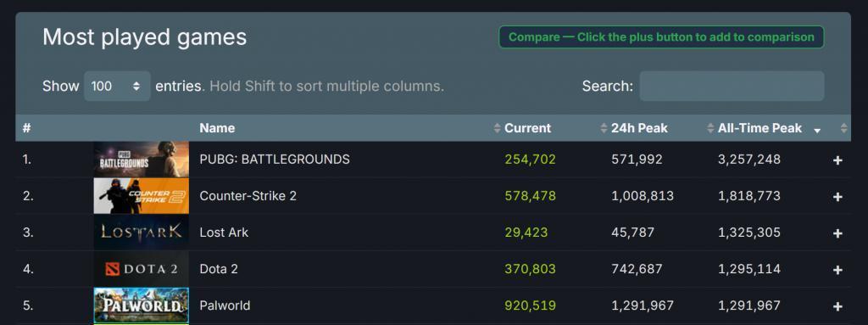The image size is (868, 325).
Task: Open the Lost Ark name link
Action: pos(224,233)
